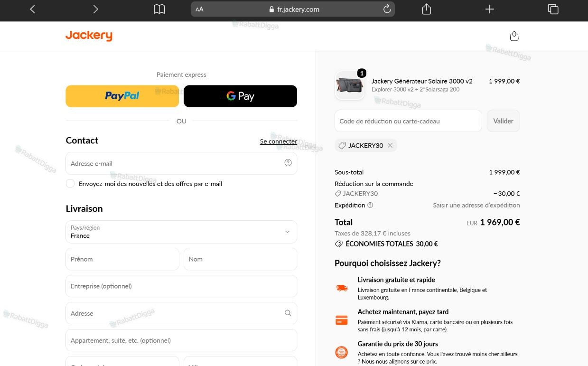Click the Achetez maintenant, payez tard heading
This screenshot has width=588, height=366.
point(403,312)
